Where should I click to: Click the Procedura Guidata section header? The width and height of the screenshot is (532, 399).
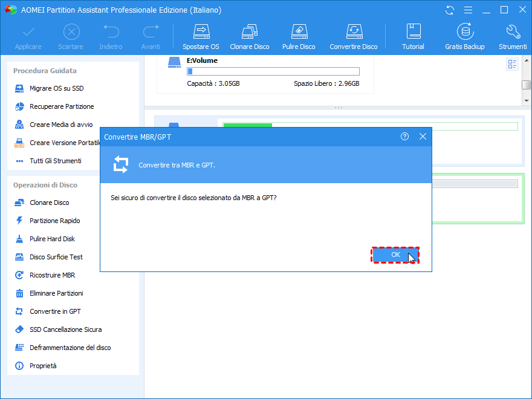point(45,71)
